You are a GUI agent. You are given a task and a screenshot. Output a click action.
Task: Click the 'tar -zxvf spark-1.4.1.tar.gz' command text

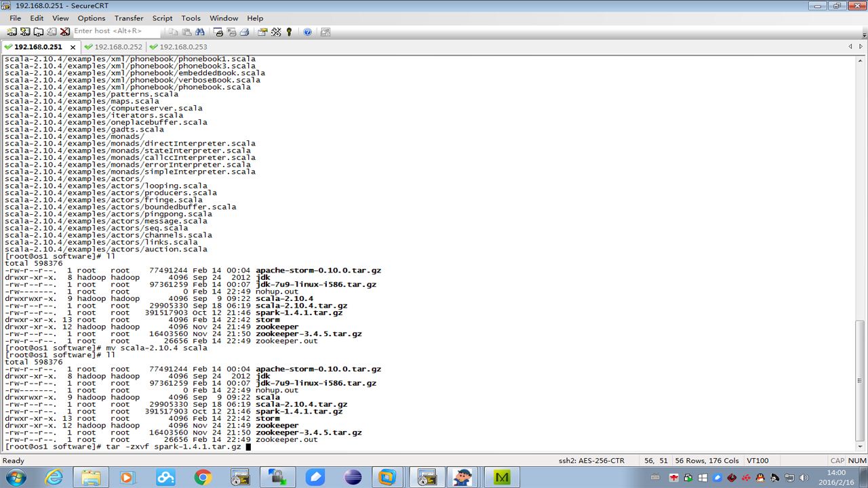click(174, 447)
